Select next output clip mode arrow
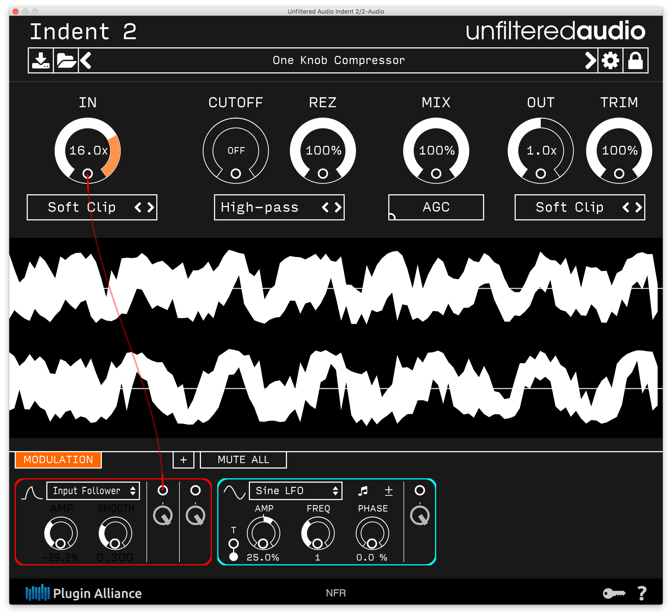The width and height of the screenshot is (672, 616). click(x=639, y=207)
